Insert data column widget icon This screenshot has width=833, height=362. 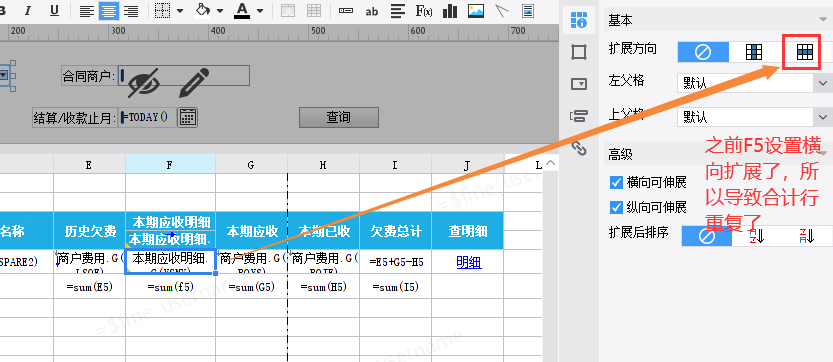pos(346,11)
